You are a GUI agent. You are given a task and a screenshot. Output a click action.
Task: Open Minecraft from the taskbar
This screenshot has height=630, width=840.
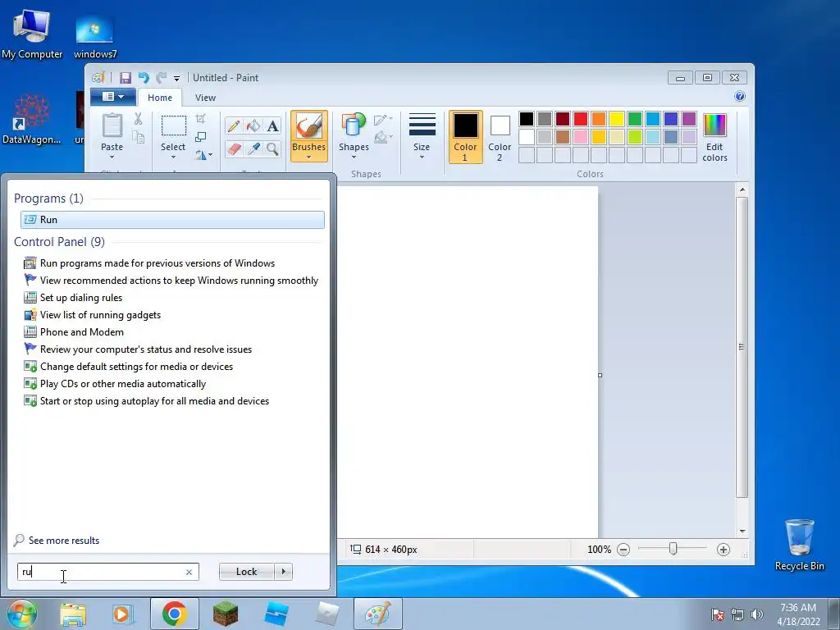[x=226, y=614]
